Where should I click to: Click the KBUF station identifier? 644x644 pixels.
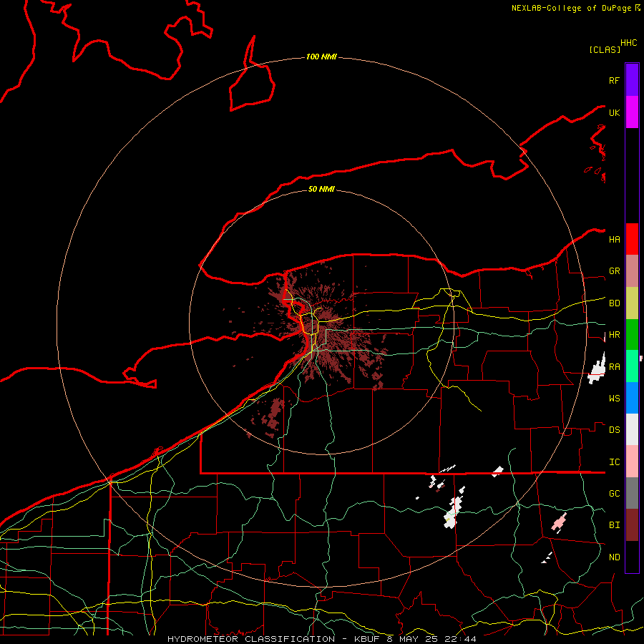pos(368,639)
